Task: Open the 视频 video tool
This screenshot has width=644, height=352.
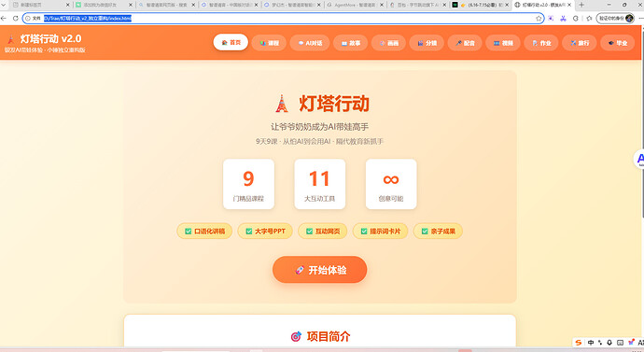Action: click(x=503, y=43)
